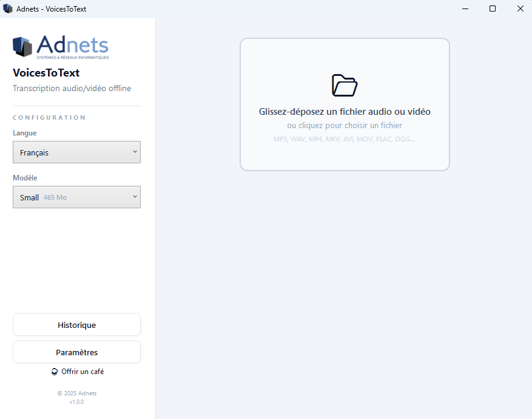
Task: Click the chevron arrow of the Langue selector
Action: pyautogui.click(x=135, y=152)
